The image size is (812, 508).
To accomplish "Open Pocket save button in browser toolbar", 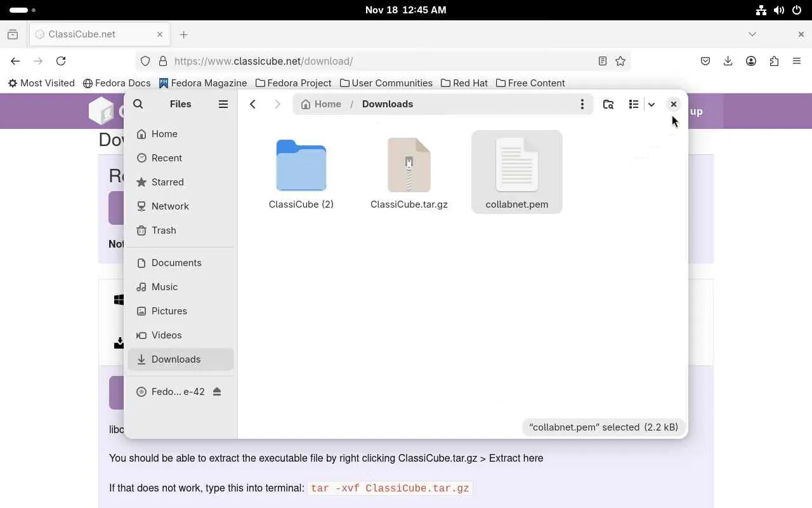I will click(x=705, y=61).
